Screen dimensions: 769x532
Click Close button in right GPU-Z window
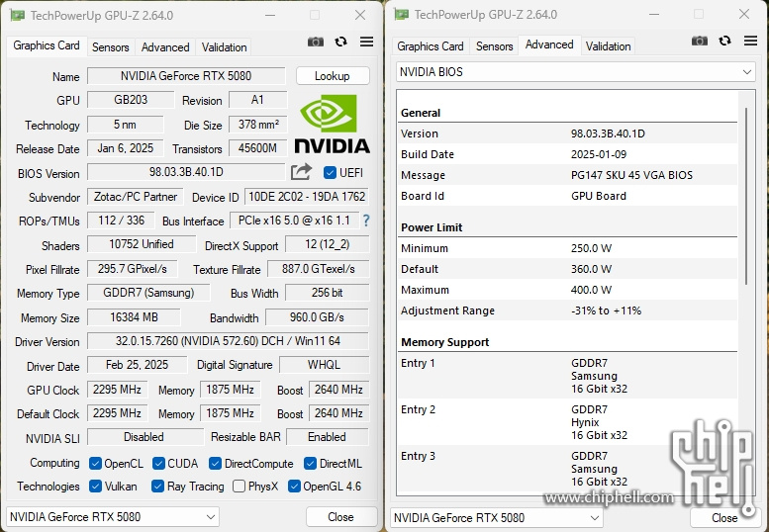(724, 518)
